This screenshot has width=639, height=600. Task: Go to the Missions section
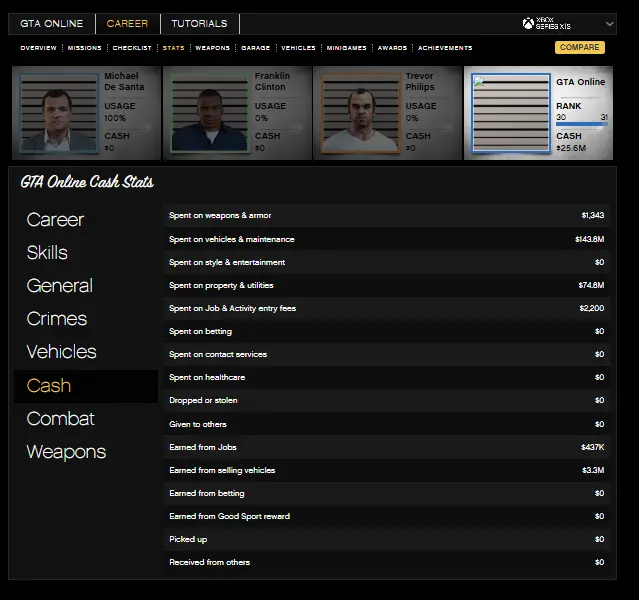coord(85,48)
